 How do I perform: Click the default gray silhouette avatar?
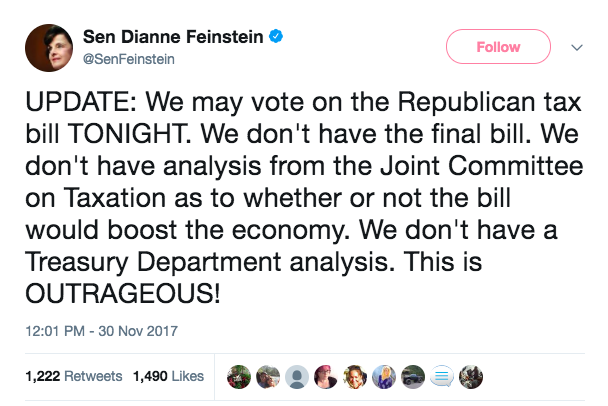296,377
